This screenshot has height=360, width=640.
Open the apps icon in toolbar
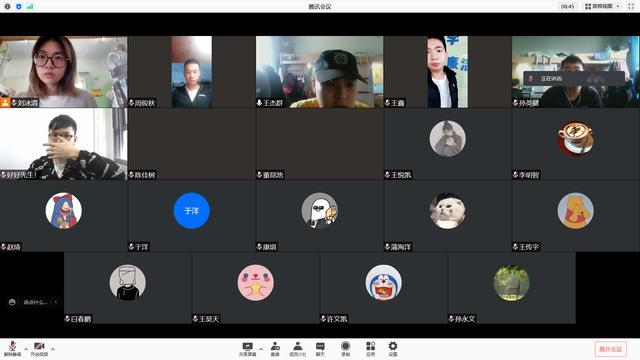coord(370,349)
